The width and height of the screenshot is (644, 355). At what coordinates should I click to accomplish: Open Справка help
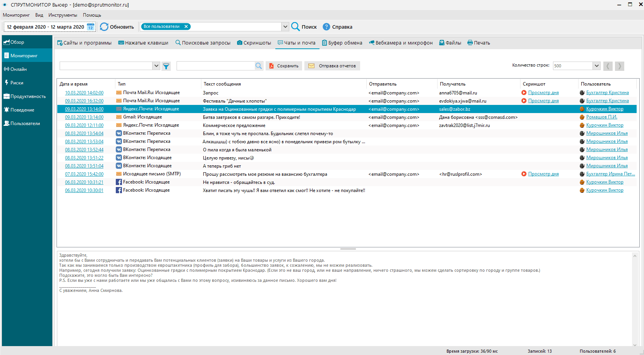[338, 27]
